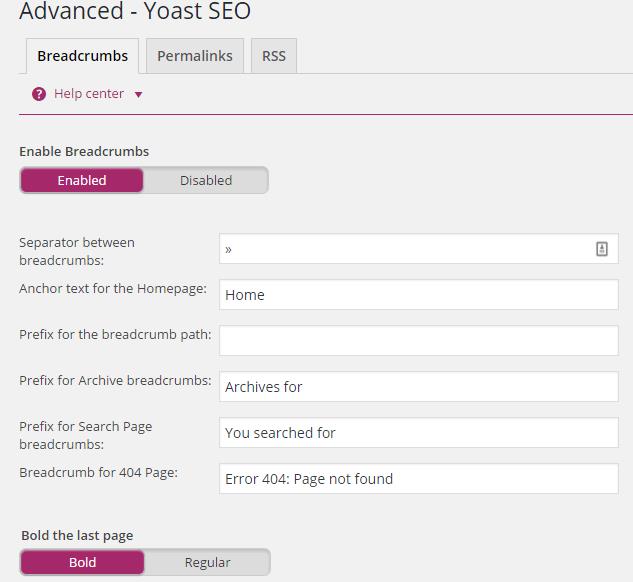Focus the Homepage anchor text field containing Home
The height and width of the screenshot is (582, 633).
419,295
